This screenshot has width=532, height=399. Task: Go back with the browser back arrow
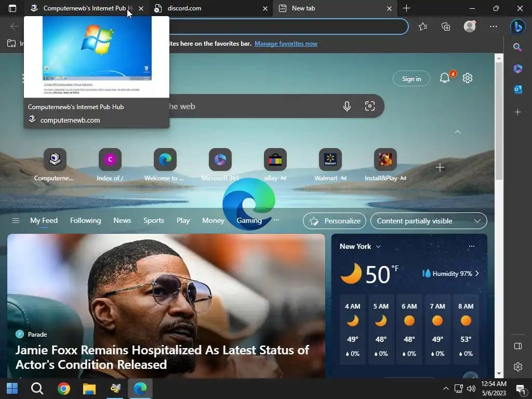(14, 26)
